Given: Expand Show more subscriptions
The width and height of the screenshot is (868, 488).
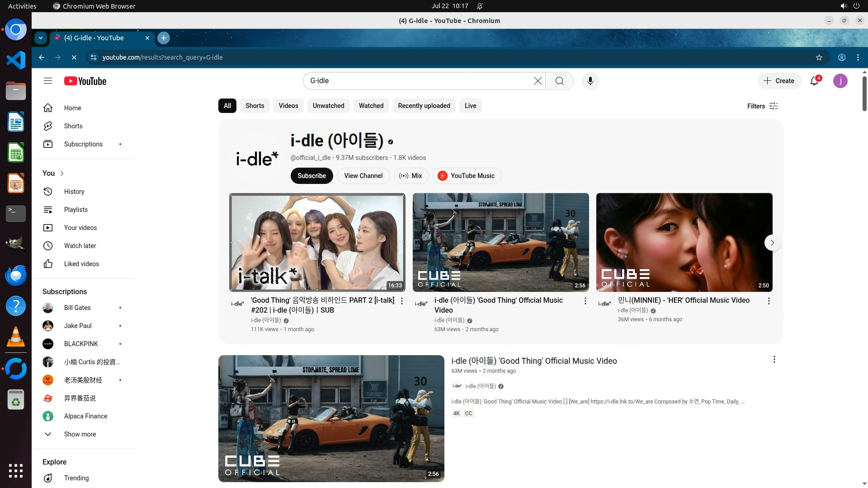Looking at the screenshot, I should (x=80, y=434).
